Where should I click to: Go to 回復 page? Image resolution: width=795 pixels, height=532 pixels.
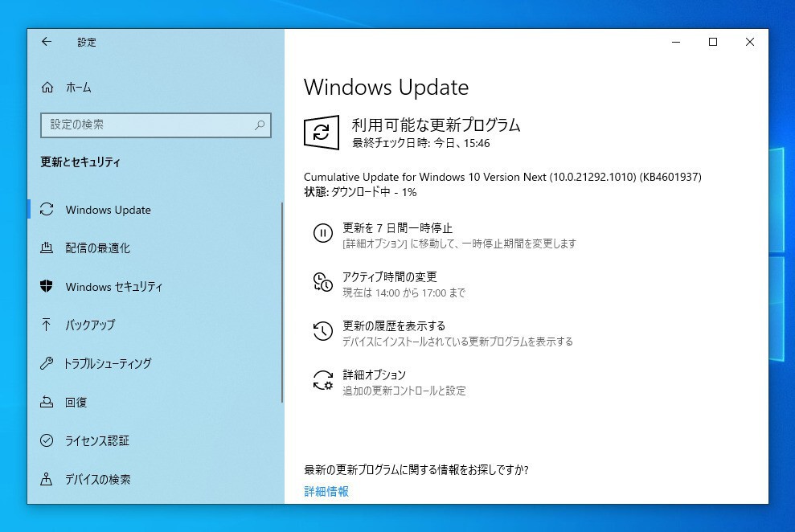pyautogui.click(x=76, y=403)
